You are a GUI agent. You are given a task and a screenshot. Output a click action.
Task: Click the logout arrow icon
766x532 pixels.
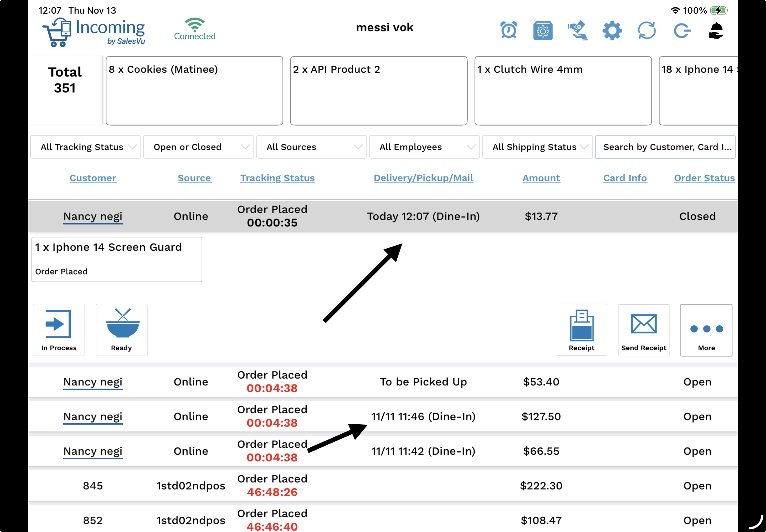coord(681,31)
